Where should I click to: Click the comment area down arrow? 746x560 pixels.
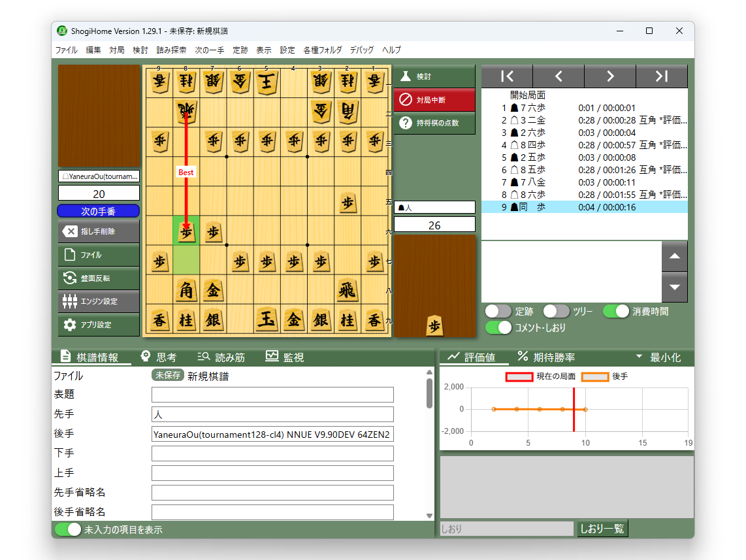tap(674, 287)
